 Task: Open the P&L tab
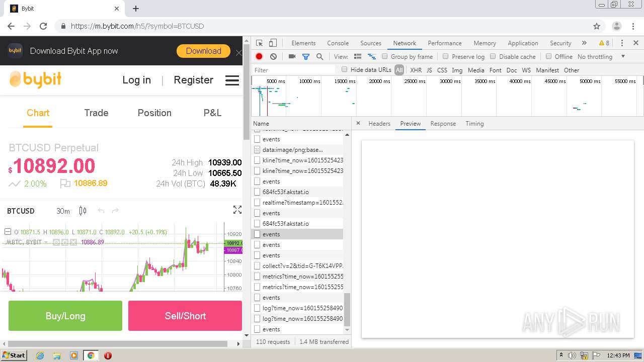[212, 113]
